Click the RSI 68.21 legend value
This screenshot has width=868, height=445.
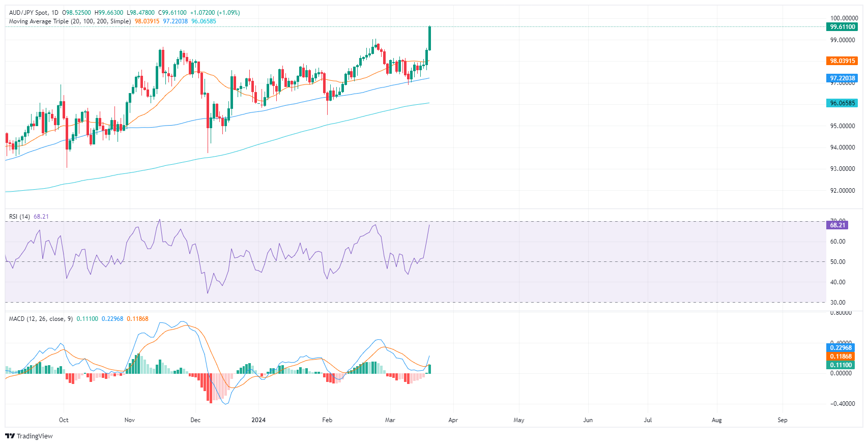point(41,217)
